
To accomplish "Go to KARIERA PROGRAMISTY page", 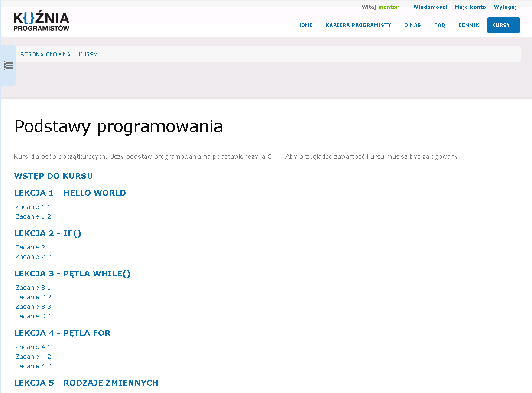I will pos(358,25).
